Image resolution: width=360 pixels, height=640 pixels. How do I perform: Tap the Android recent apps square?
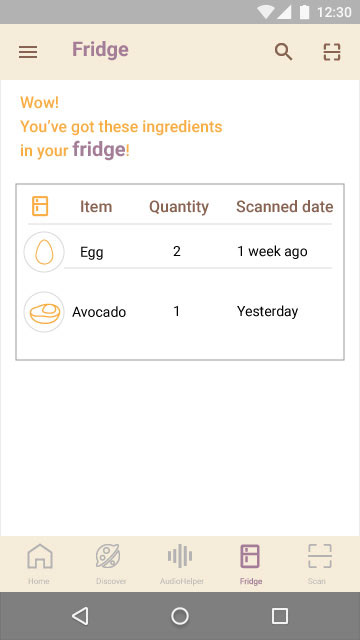point(280,616)
